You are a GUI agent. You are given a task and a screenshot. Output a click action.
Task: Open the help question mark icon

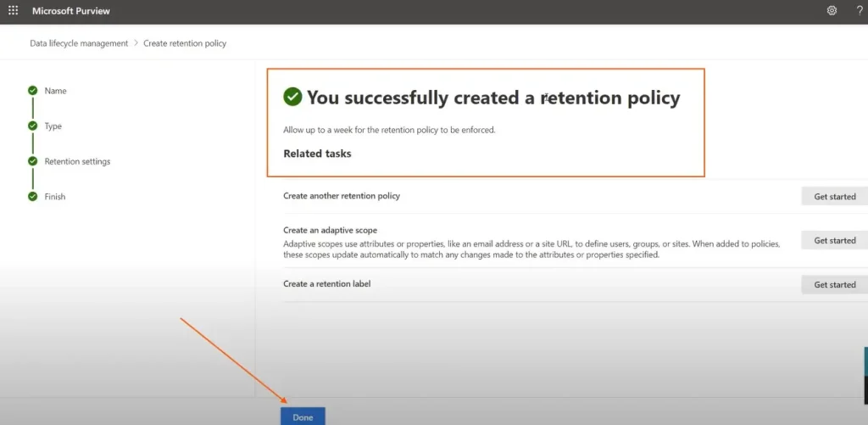pyautogui.click(x=860, y=10)
